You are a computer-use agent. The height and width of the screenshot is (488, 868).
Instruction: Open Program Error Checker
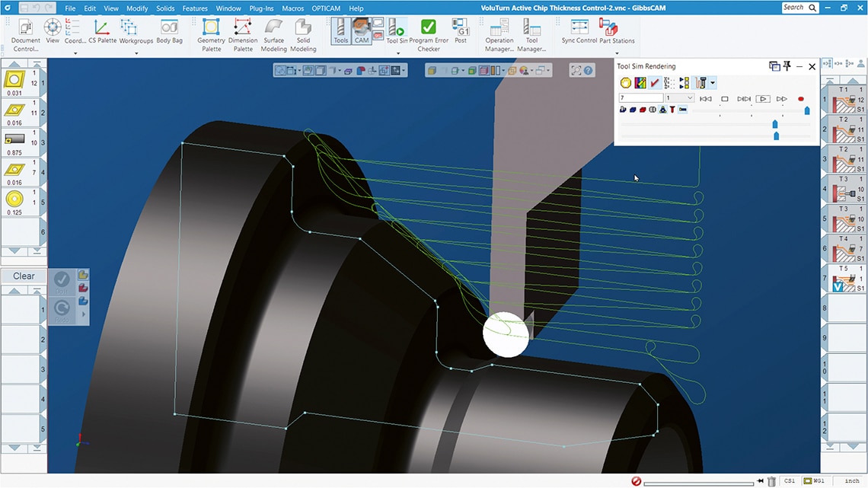428,34
